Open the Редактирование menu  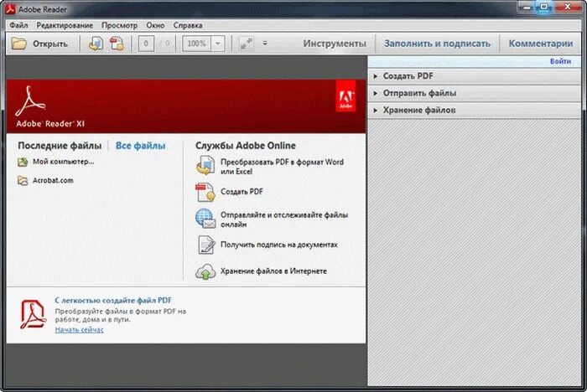click(65, 25)
